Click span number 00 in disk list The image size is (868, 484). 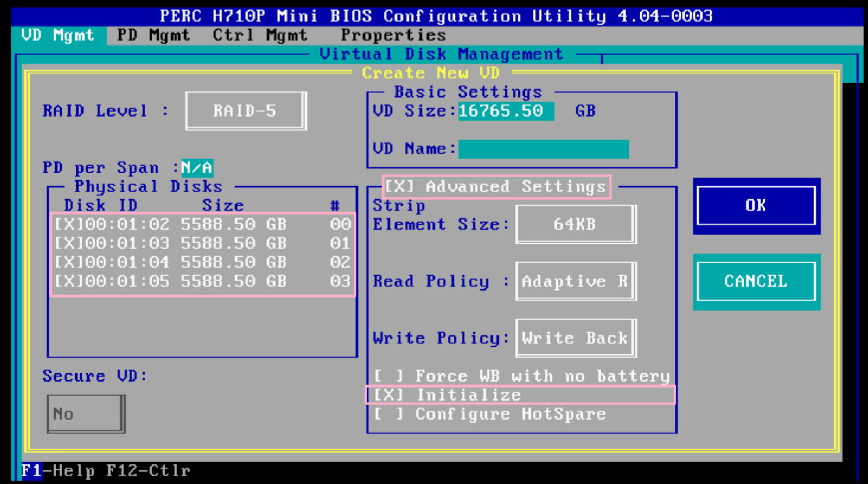pos(340,224)
